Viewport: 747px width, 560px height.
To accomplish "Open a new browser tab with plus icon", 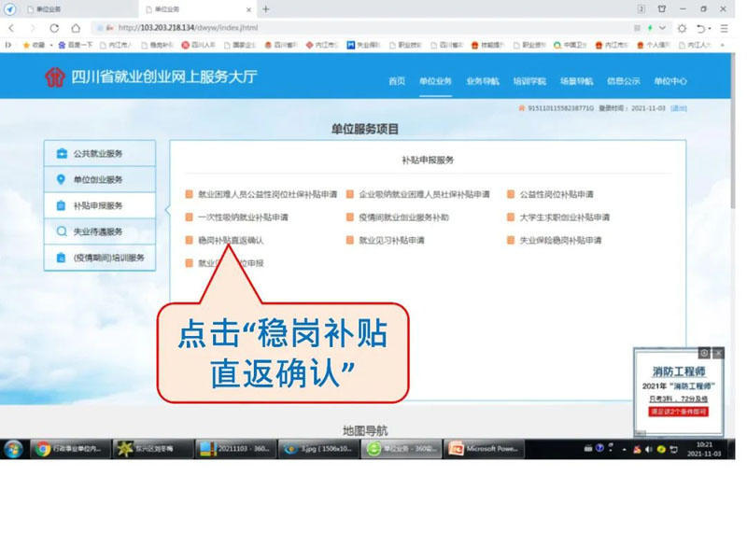I will 266,8.
